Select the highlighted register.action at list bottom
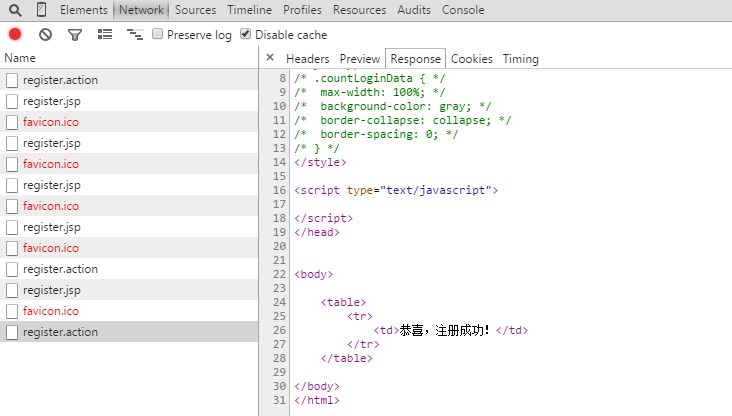732x416 pixels. tap(129, 332)
